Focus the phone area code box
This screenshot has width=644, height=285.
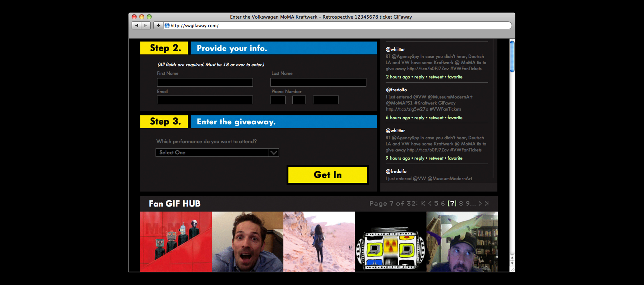[278, 100]
